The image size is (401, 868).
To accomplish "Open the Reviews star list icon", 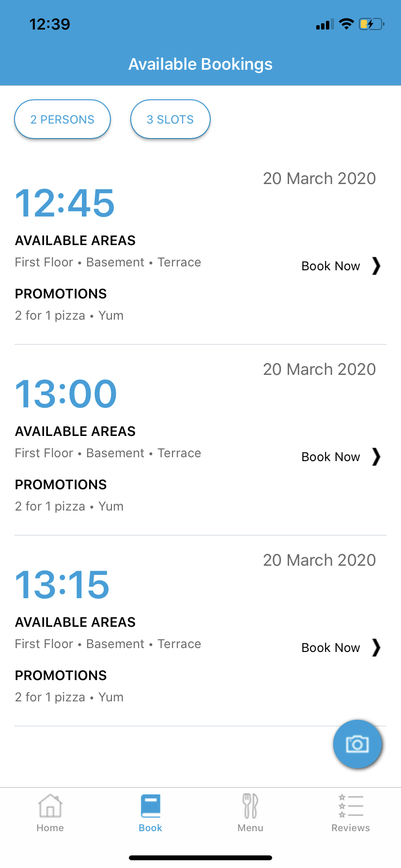I will point(351,806).
